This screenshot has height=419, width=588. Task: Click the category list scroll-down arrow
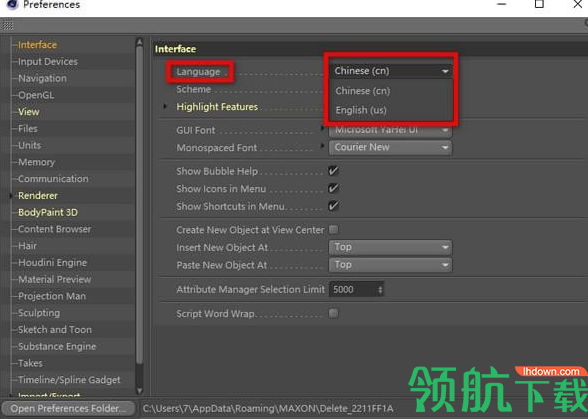coord(140,390)
